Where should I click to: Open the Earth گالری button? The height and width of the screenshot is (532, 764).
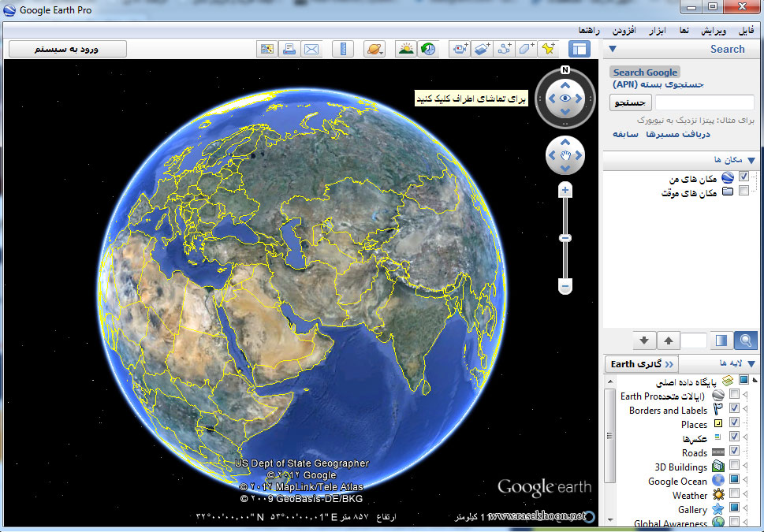click(641, 364)
